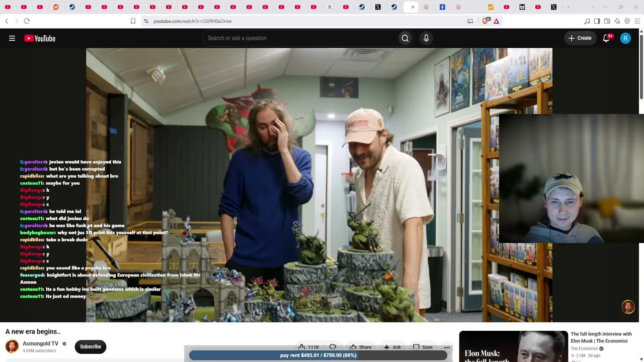Screen dimensions: 644x362
Task: Open the Brave Wallet icon
Action: coord(607,21)
